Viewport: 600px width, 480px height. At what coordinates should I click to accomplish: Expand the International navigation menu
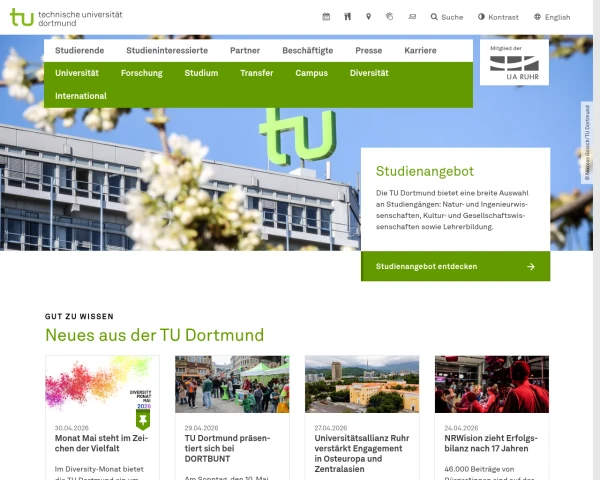coord(81,96)
